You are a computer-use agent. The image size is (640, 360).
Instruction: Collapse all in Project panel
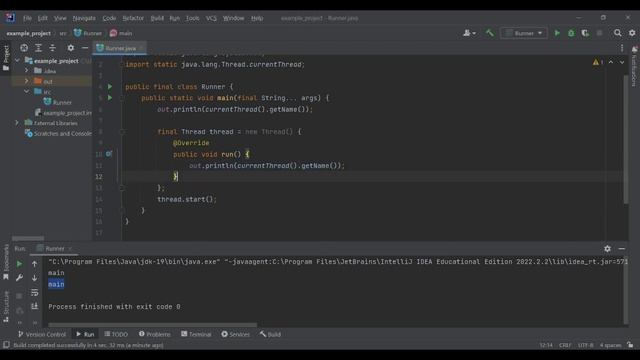tap(52, 48)
